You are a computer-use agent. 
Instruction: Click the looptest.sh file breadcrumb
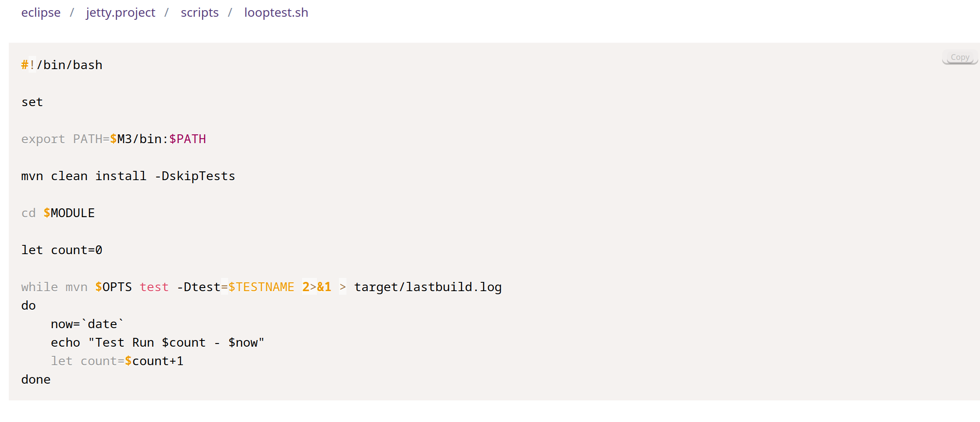[276, 13]
